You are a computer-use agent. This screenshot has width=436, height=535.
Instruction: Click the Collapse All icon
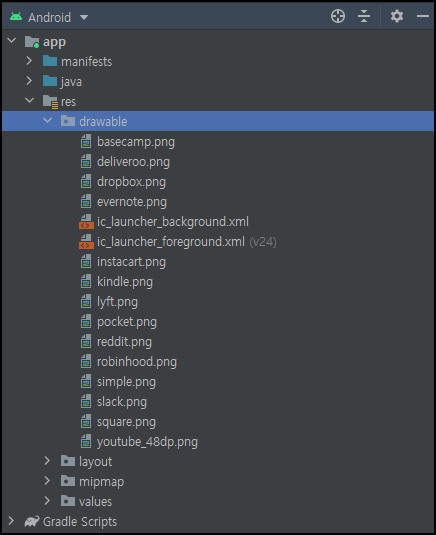click(364, 16)
